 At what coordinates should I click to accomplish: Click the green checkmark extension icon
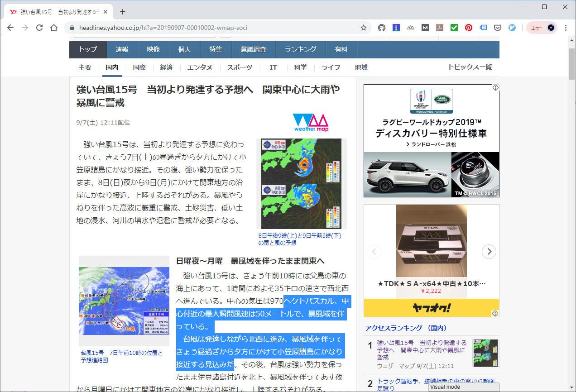pos(454,28)
